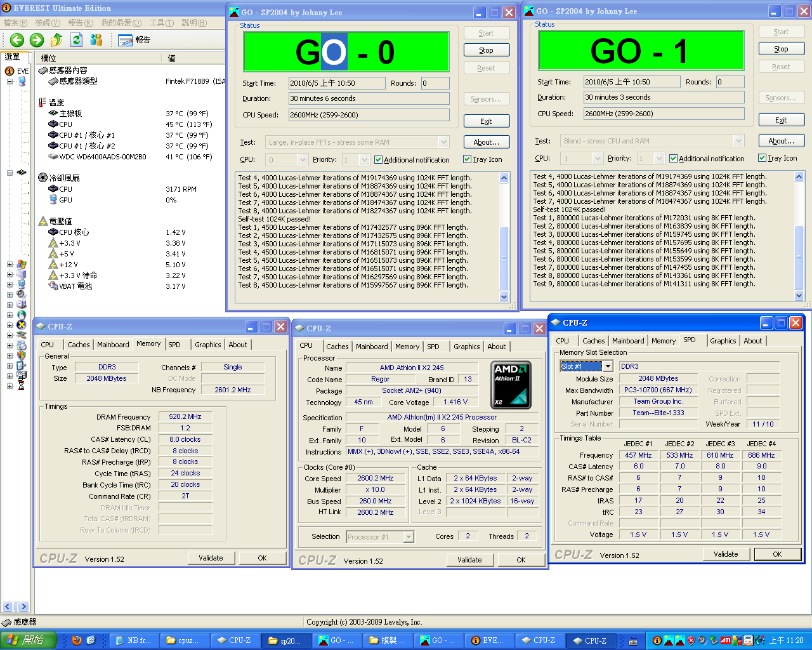Click the GO - 1 log scrollbar thumb
This screenshot has width=812, height=650.
click(x=799, y=257)
